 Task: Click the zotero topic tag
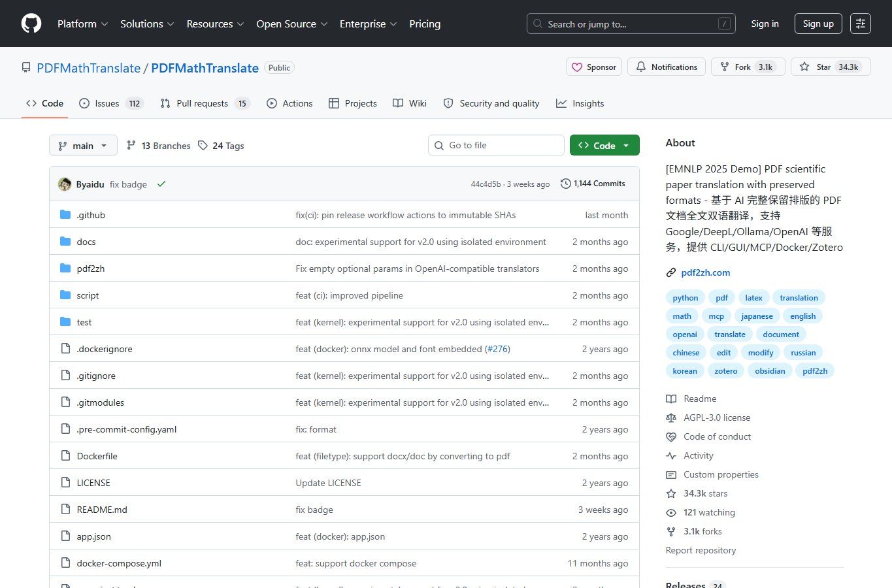(x=725, y=370)
